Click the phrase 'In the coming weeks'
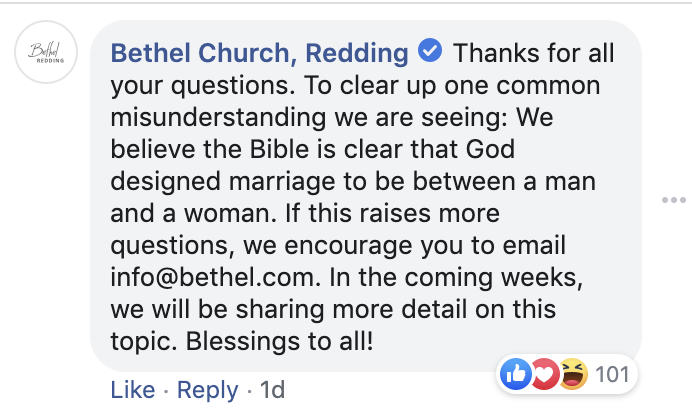This screenshot has width=692, height=416. [456, 277]
